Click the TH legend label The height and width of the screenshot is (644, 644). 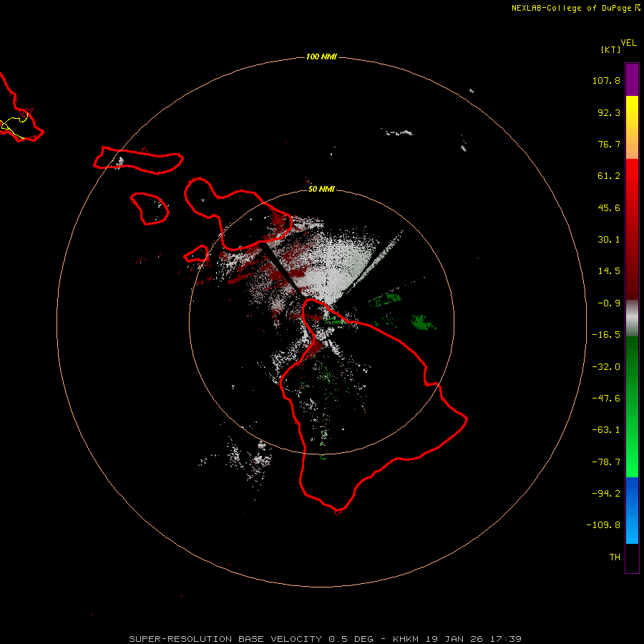pos(615,557)
